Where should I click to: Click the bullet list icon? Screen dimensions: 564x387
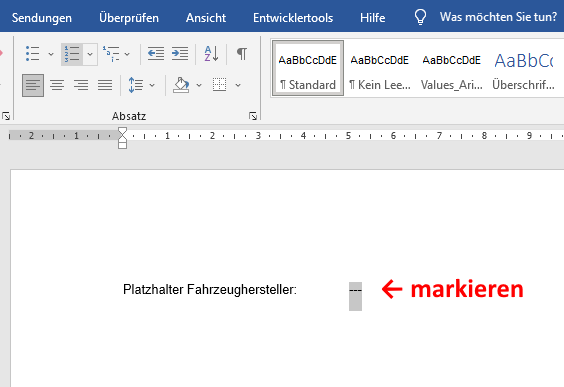(32, 54)
